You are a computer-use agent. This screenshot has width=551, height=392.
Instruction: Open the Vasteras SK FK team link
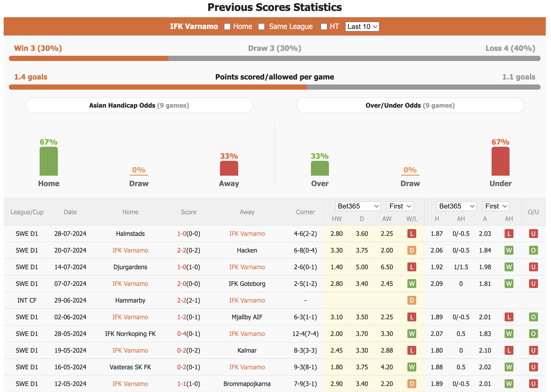click(x=130, y=367)
